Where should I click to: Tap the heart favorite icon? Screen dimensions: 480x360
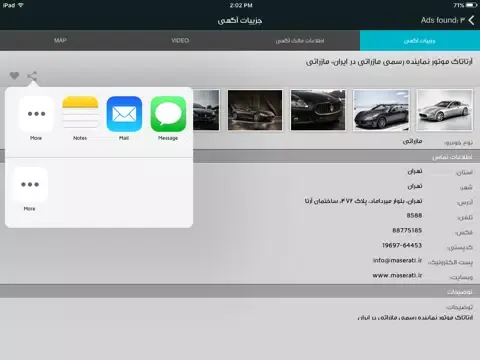[x=14, y=76]
